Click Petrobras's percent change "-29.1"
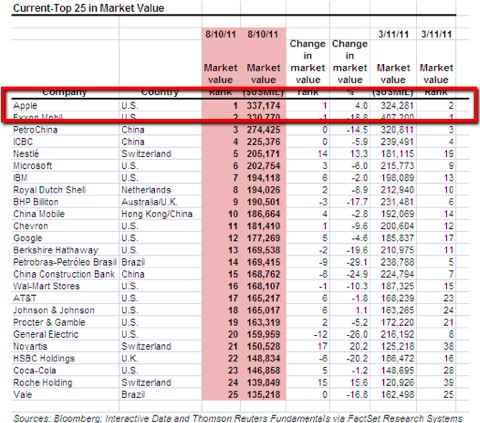The width and height of the screenshot is (480, 423). [x=357, y=262]
